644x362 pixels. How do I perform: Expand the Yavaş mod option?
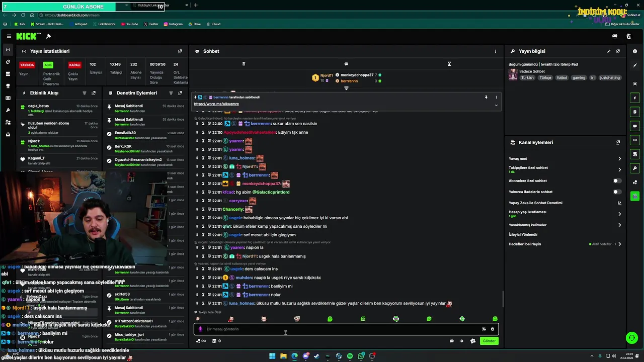619,159
